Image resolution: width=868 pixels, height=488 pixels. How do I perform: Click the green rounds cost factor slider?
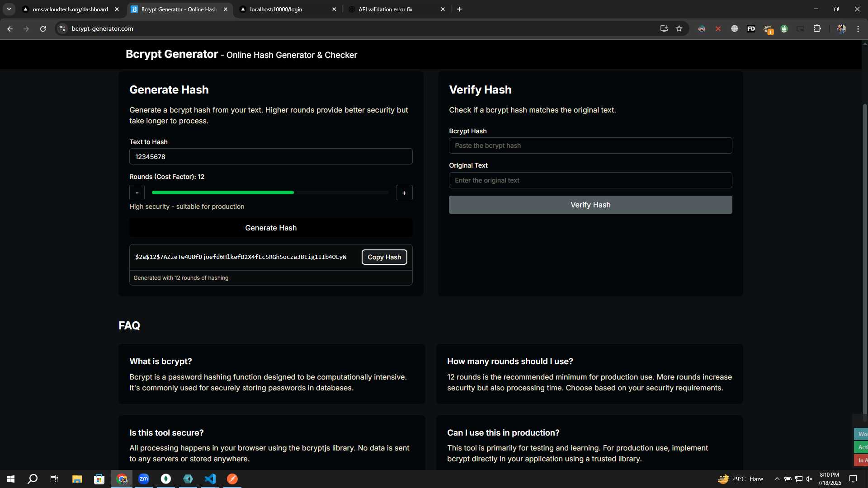pyautogui.click(x=270, y=192)
